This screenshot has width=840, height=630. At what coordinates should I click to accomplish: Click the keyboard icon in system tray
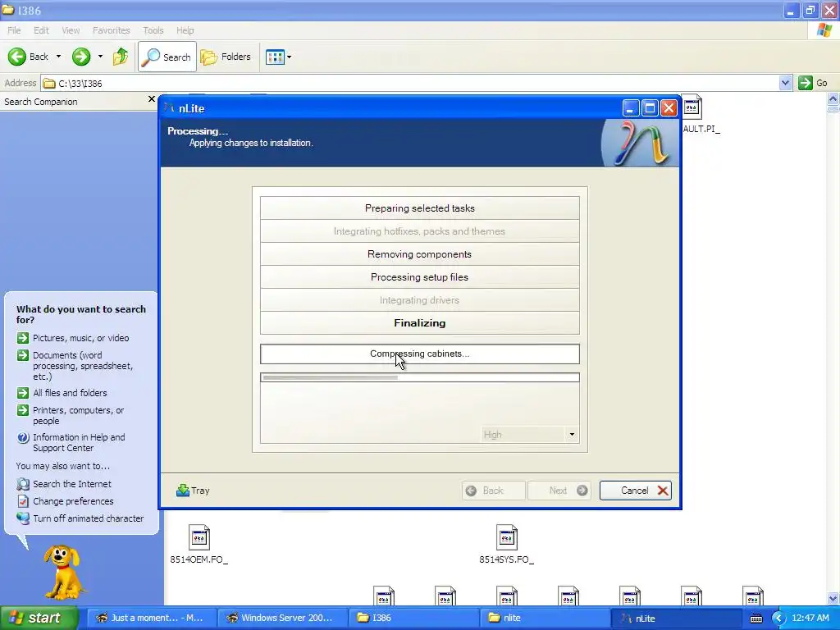[x=756, y=619]
